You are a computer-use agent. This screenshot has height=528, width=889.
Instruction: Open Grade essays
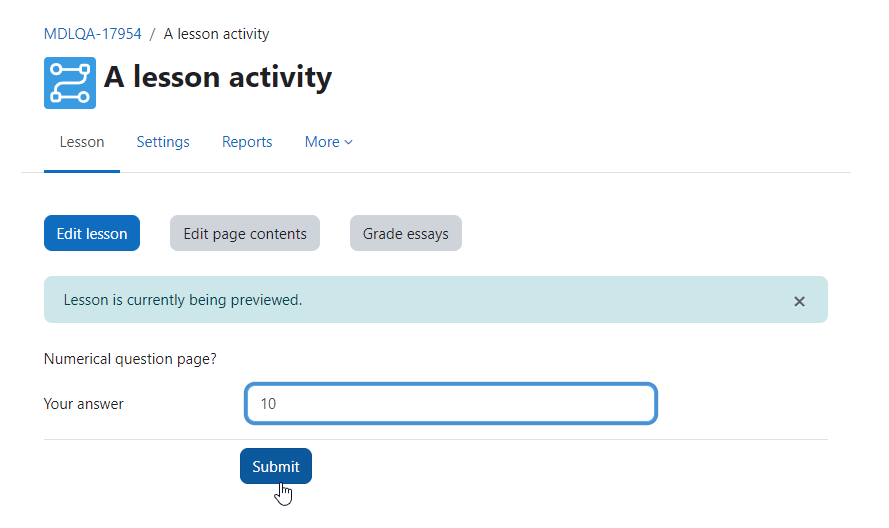[x=405, y=233]
